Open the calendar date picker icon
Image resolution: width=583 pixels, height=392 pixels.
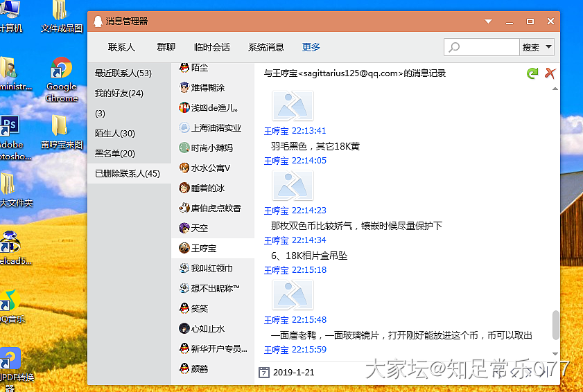263,372
